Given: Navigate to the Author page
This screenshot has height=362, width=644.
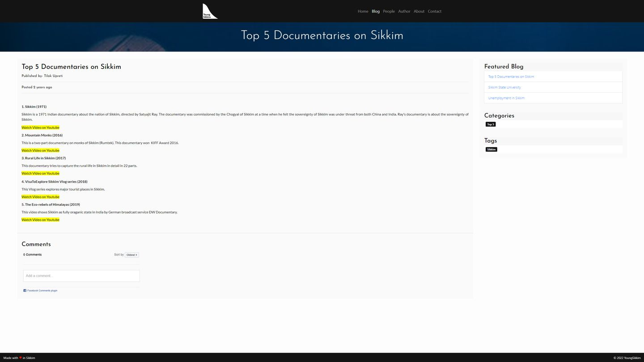Looking at the screenshot, I should pos(404,11).
